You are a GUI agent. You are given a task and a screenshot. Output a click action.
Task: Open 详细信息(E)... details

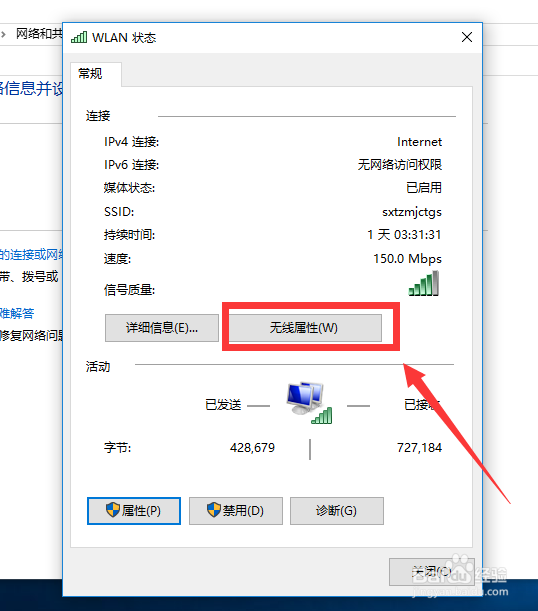pyautogui.click(x=162, y=328)
